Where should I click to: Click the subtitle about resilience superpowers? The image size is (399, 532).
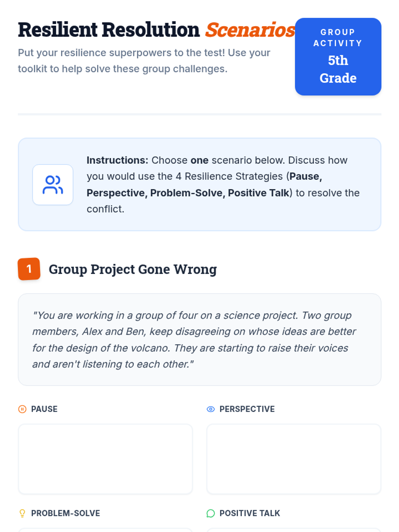[x=144, y=61]
